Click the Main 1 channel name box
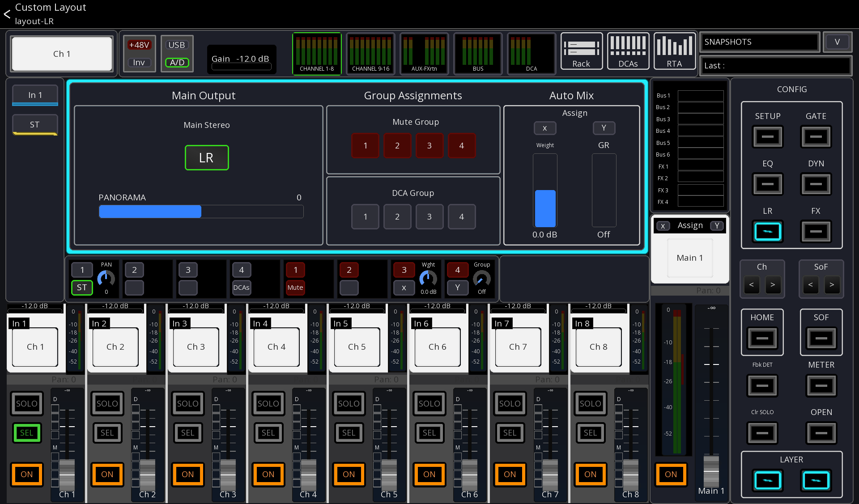 [x=690, y=258]
